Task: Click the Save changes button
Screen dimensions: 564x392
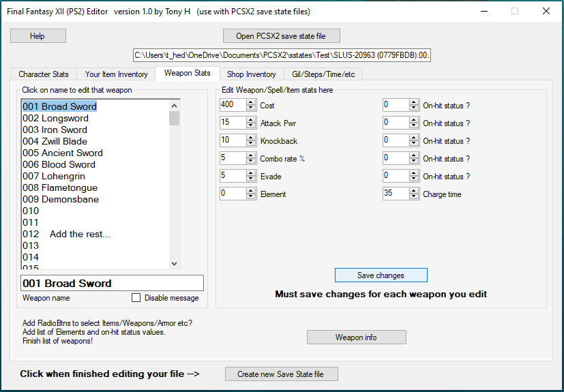Action: tap(381, 275)
